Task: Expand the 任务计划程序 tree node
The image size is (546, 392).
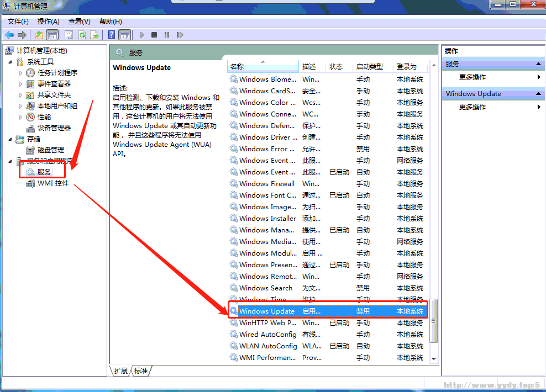Action: point(20,73)
